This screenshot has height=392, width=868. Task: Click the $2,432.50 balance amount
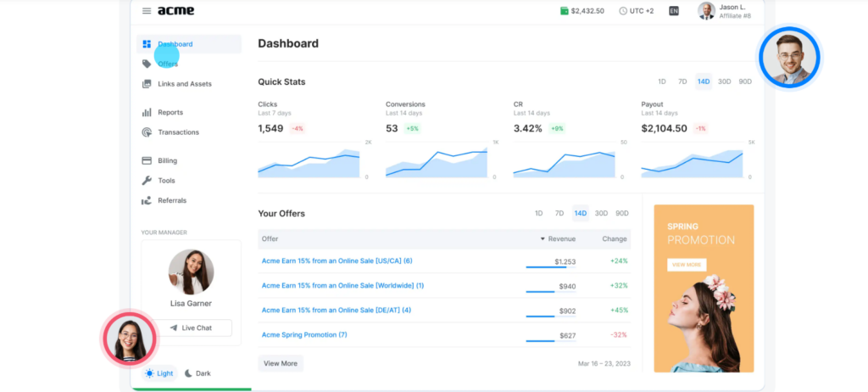(587, 10)
